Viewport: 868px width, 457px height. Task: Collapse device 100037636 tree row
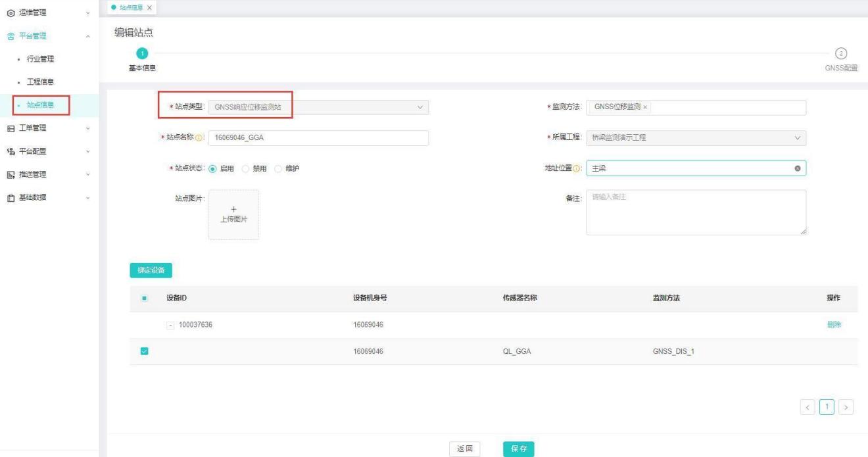click(x=170, y=325)
